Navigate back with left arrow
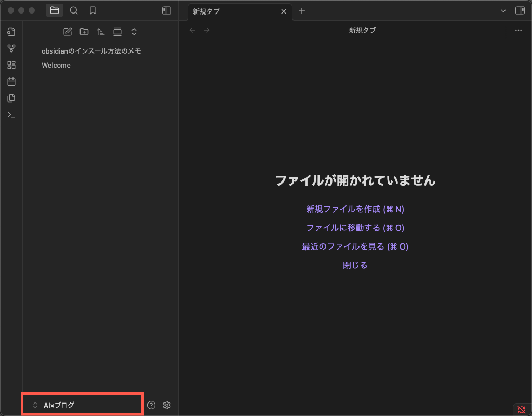532x416 pixels. tap(192, 30)
